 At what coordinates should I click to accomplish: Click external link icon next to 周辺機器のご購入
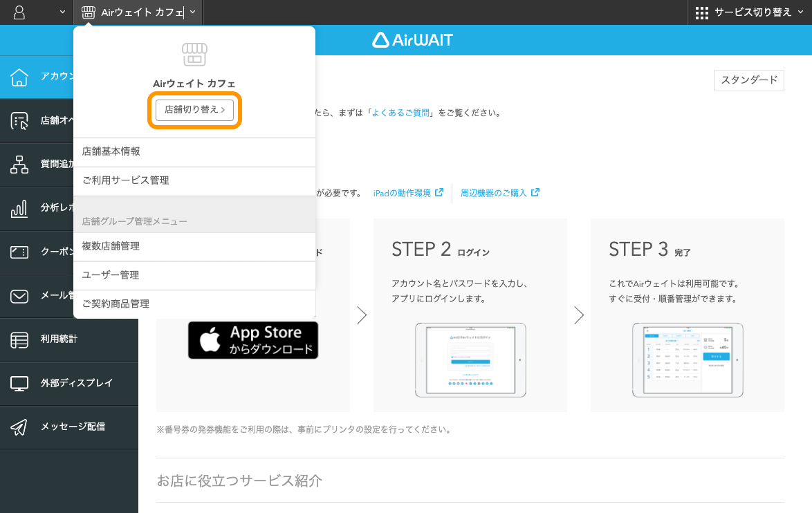[x=535, y=192]
